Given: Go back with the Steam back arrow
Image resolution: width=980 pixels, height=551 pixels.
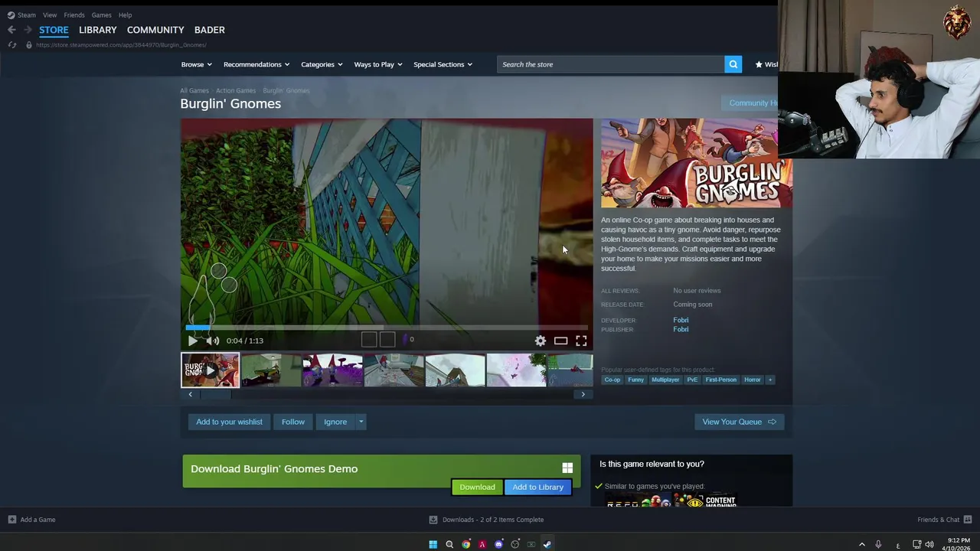Looking at the screenshot, I should pos(11,30).
